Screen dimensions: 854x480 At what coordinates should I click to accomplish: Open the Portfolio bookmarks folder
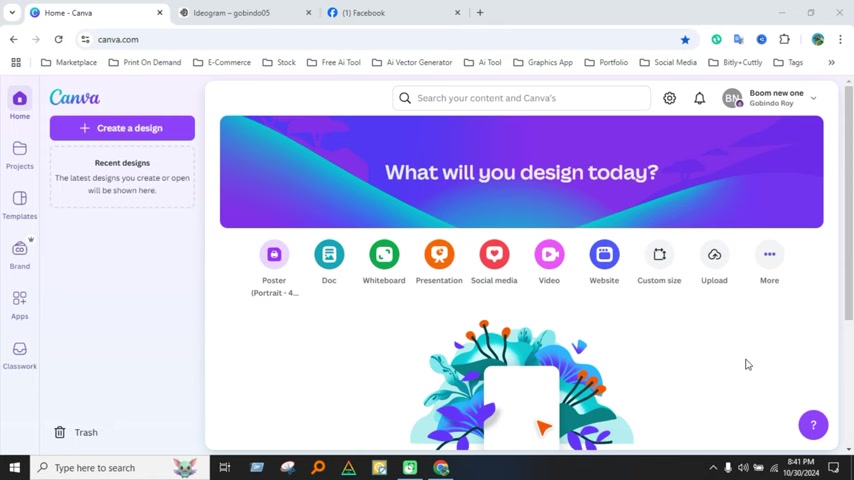[x=606, y=63]
